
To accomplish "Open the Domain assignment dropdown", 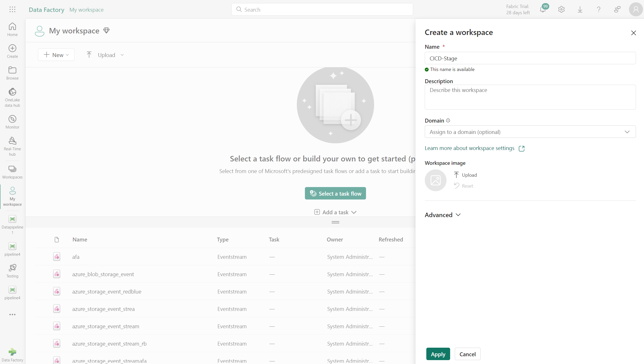I will click(x=530, y=132).
